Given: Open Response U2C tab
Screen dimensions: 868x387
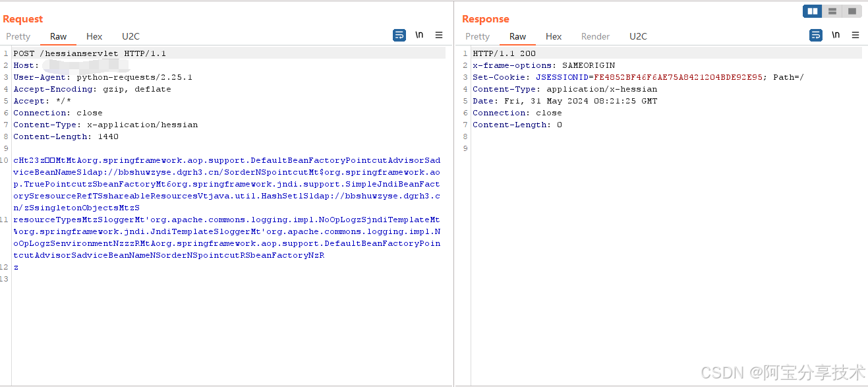Looking at the screenshot, I should point(638,36).
